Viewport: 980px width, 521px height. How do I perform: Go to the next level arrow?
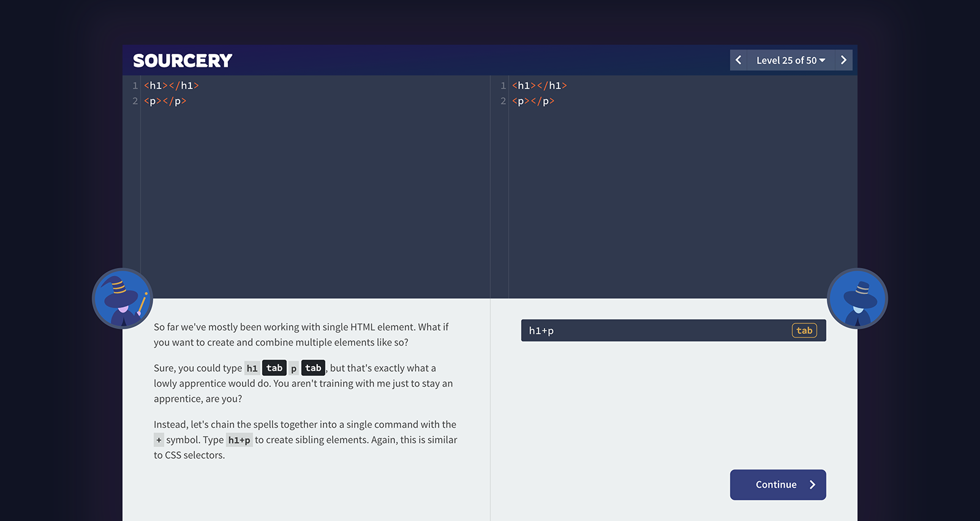coord(843,60)
